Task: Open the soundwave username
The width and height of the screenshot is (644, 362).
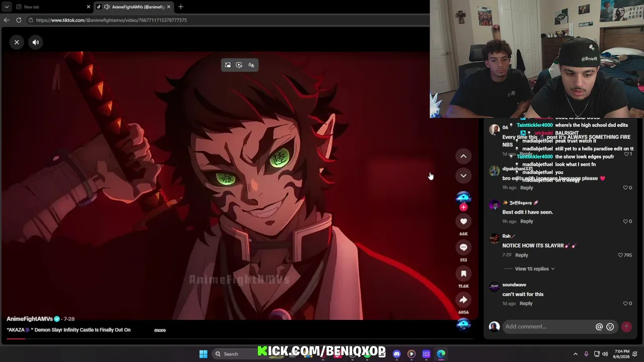Action: [x=514, y=285]
